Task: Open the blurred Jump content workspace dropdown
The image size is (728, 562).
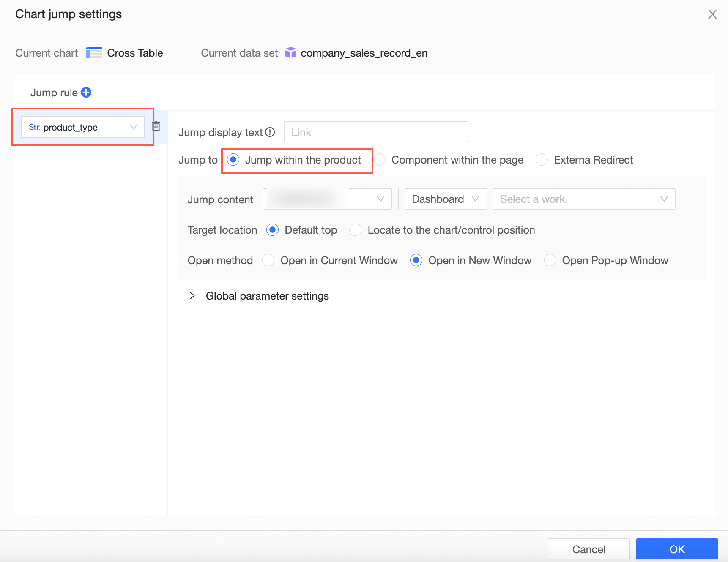Action: pyautogui.click(x=327, y=199)
